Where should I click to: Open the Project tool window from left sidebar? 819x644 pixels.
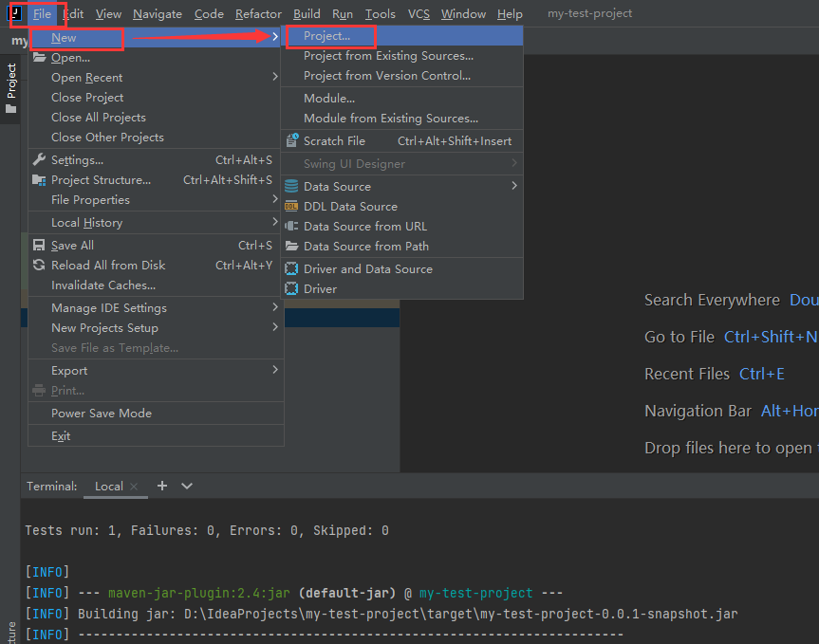coord(11,83)
